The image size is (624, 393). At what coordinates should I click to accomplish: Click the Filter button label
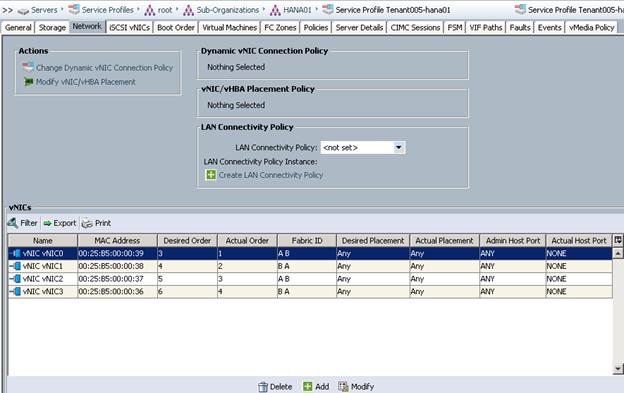(29, 223)
